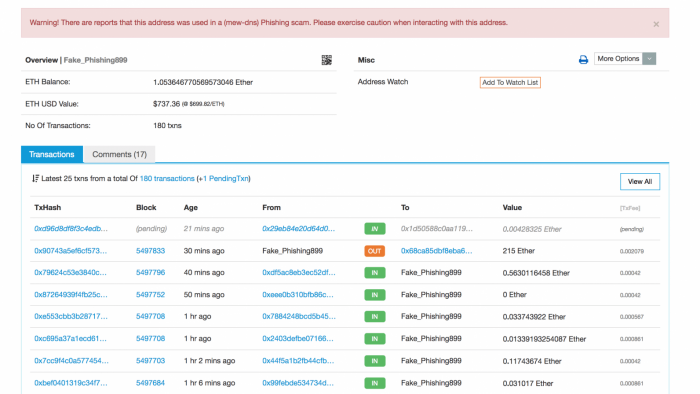Screen dimensions: 700x394
Task: Open sender address 0x99febde534734d
Action: [298, 383]
